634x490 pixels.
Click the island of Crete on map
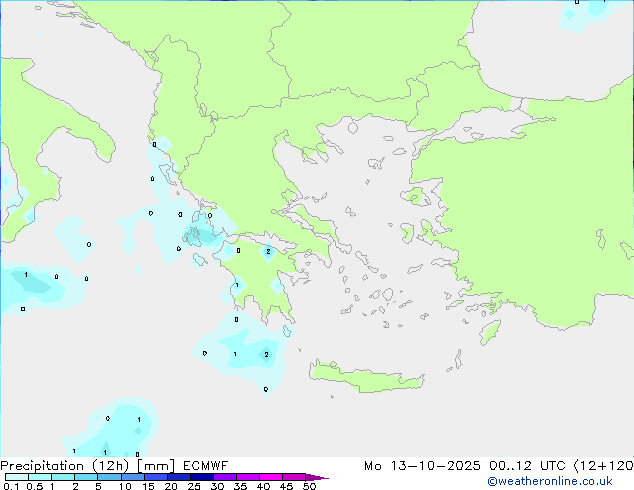pos(367,378)
